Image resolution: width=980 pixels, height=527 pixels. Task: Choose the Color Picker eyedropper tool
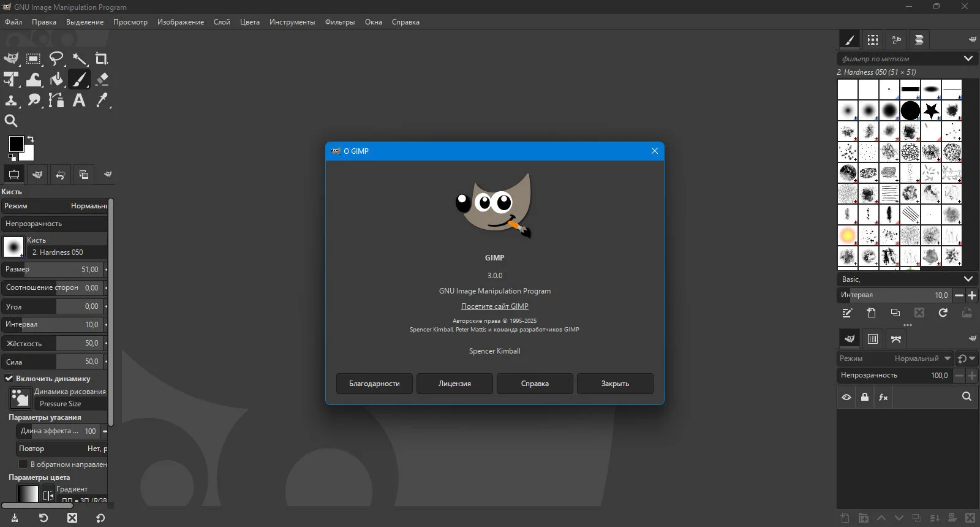pos(102,100)
